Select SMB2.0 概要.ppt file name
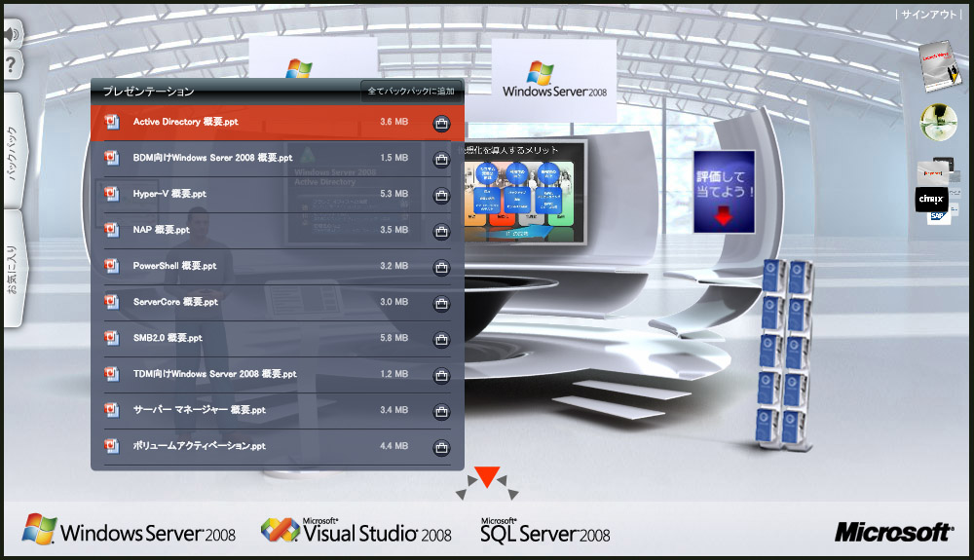The height and width of the screenshot is (560, 974). tap(168, 338)
